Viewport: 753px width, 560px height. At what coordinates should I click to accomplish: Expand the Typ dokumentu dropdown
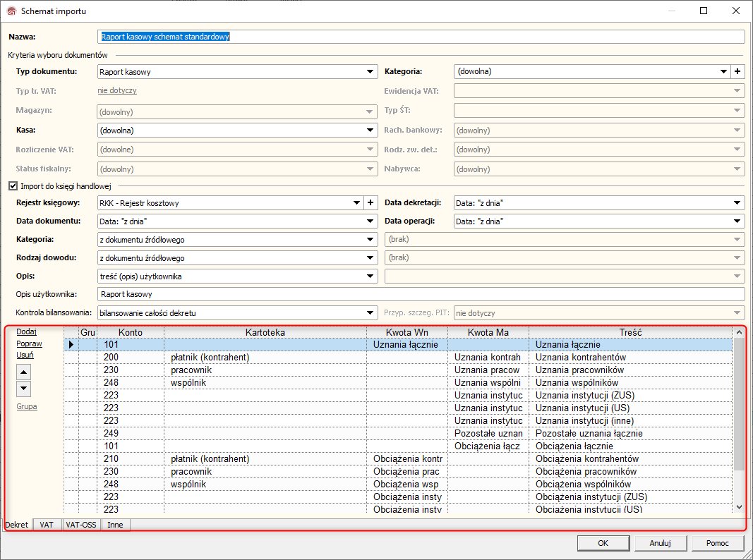coord(371,71)
